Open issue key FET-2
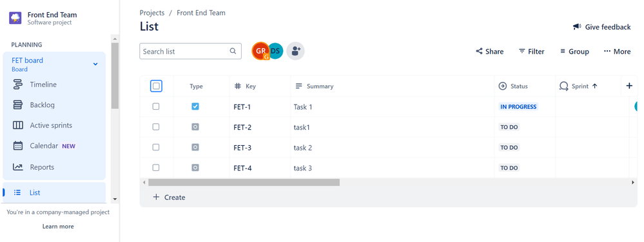Viewport: 644px width, 242px height. tap(242, 127)
